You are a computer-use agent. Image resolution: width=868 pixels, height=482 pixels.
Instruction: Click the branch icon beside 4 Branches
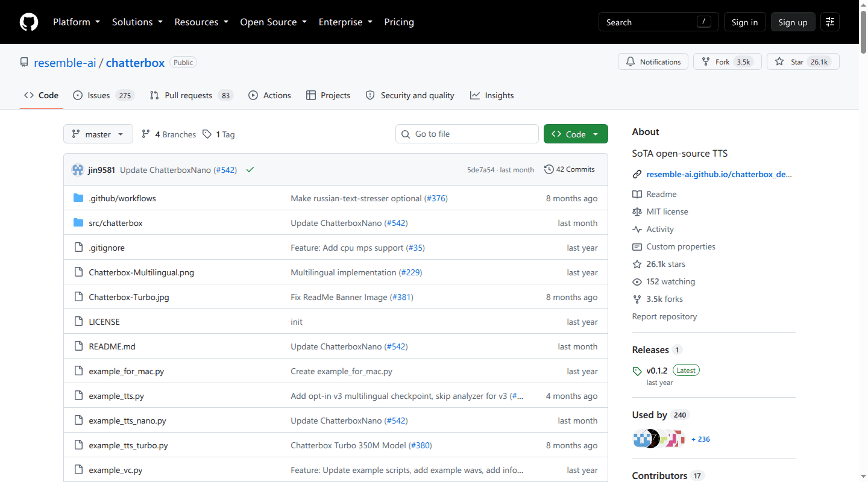[146, 134]
